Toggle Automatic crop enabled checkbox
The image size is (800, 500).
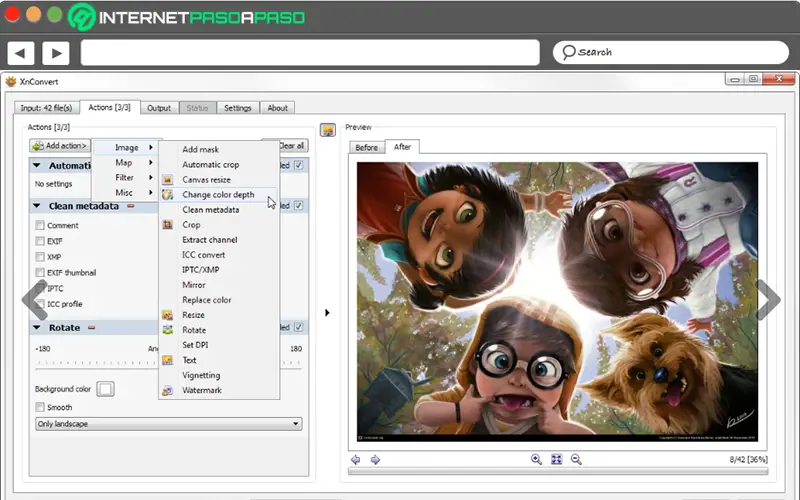point(298,165)
